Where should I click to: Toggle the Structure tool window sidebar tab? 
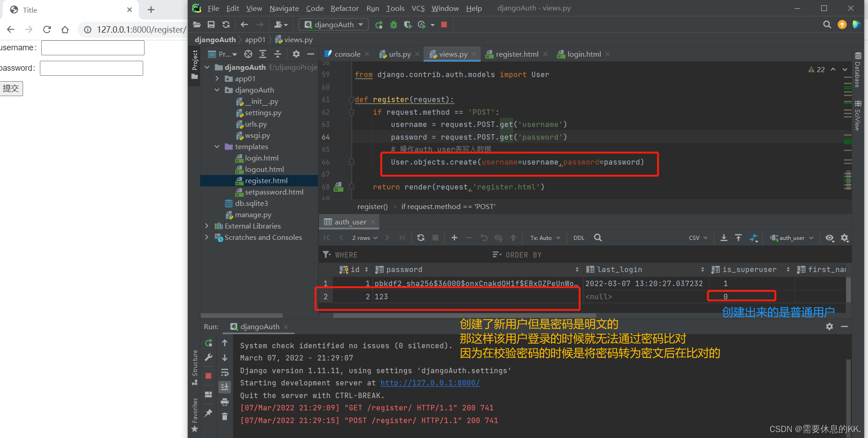pos(195,367)
